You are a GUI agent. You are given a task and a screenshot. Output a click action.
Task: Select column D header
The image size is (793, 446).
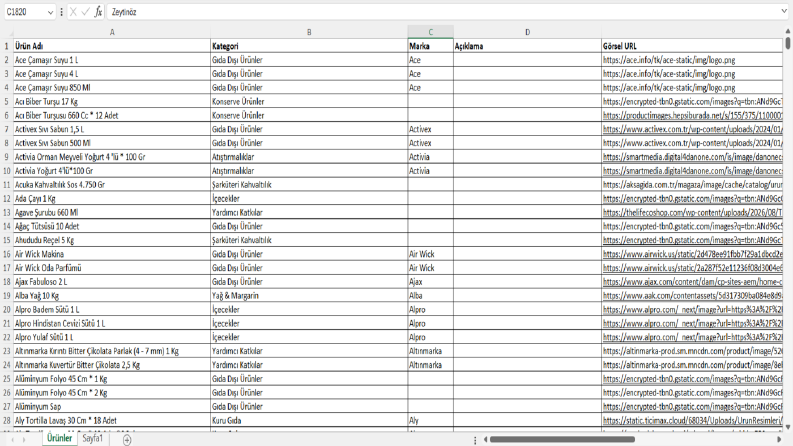pyautogui.click(x=527, y=32)
